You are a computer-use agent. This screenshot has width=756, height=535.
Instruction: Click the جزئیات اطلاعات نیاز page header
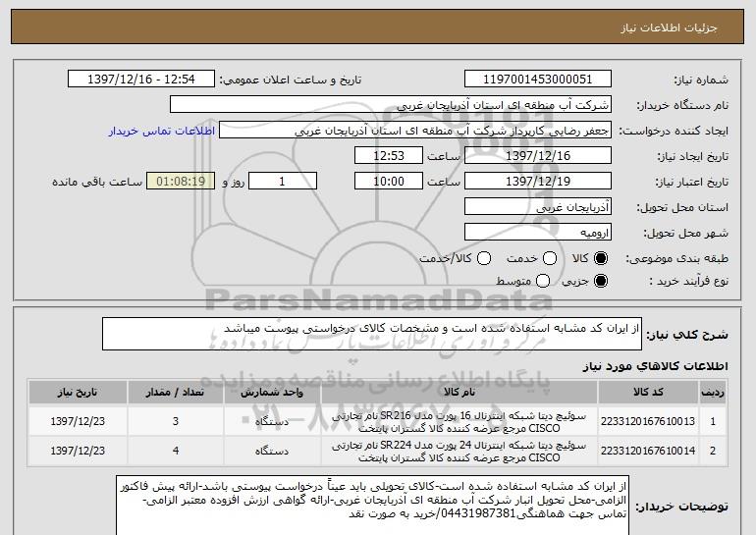669,27
